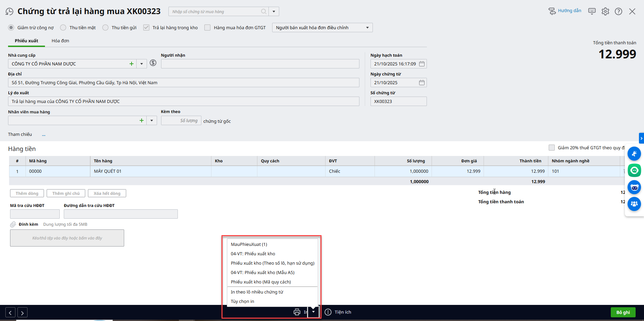
Task: Expand Người bán xuất hóa đơn dropdown
Action: click(x=367, y=28)
